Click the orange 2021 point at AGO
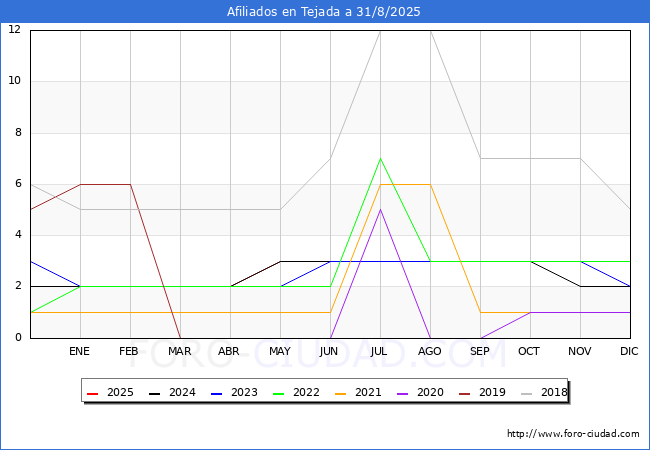Screen dimensions: 650x450 click(430, 184)
